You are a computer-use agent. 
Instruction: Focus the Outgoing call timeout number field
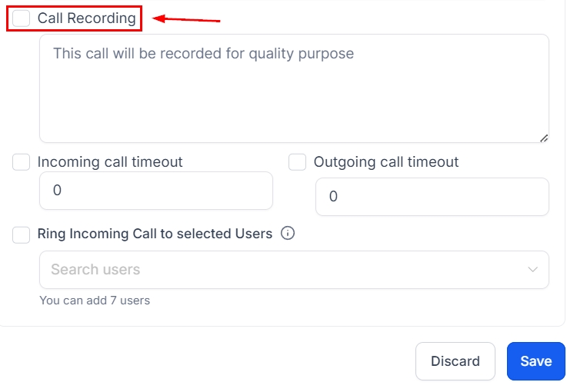pos(432,197)
